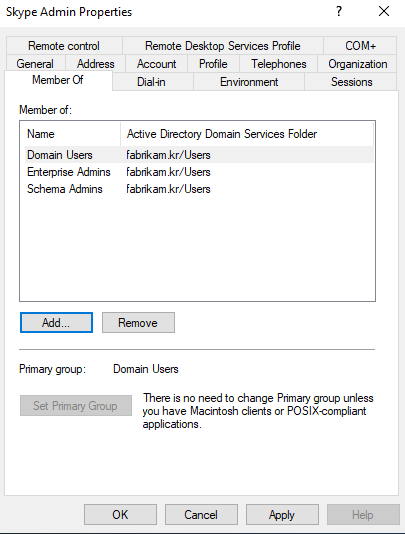Screen dimensions: 405x534
Task: Click the Help button
Action: (363, 515)
